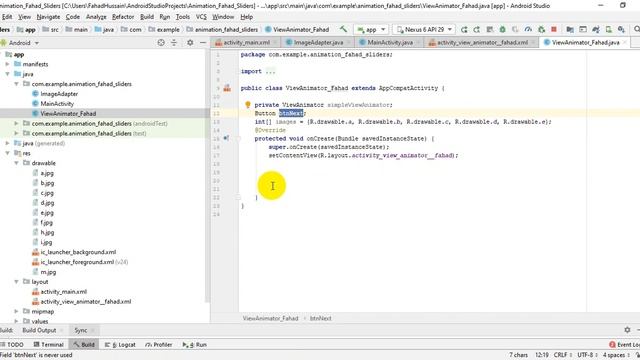Click the Collapse All icon in Project panel
The height and width of the screenshot is (360, 640).
tap(174, 42)
